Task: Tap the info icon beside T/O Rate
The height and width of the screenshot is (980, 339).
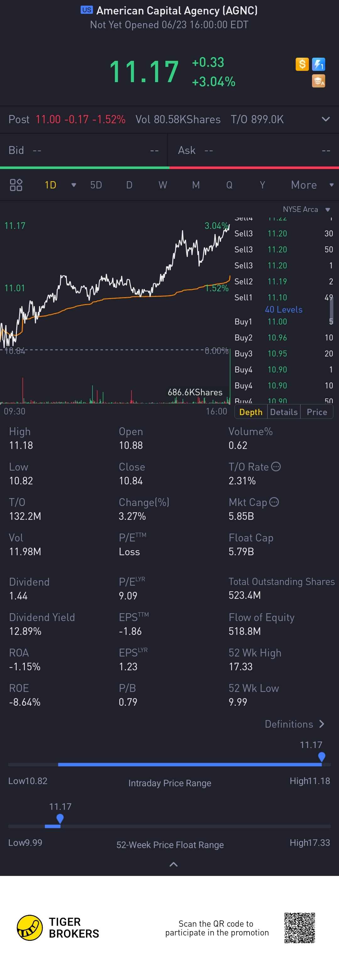Action: (x=276, y=466)
